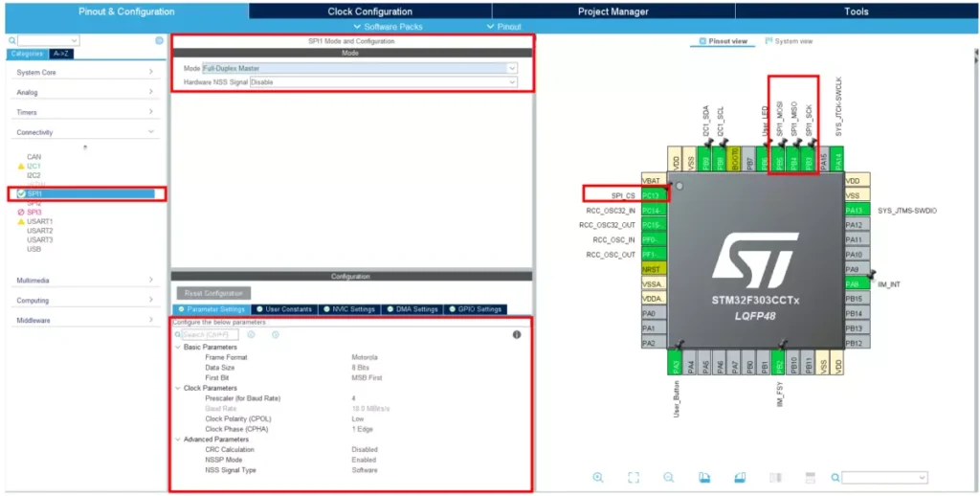Screen dimensions: 980x496
Task: Open the pin search combo box in pinout view
Action: click(885, 478)
